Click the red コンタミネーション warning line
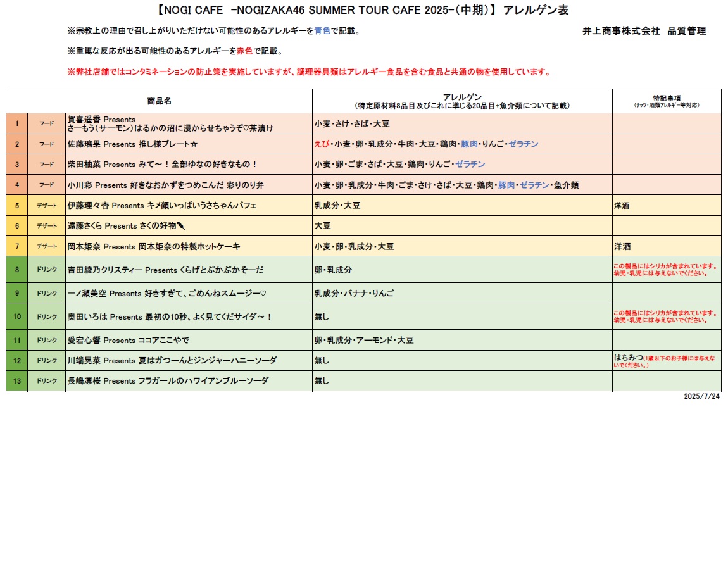 pyautogui.click(x=310, y=72)
